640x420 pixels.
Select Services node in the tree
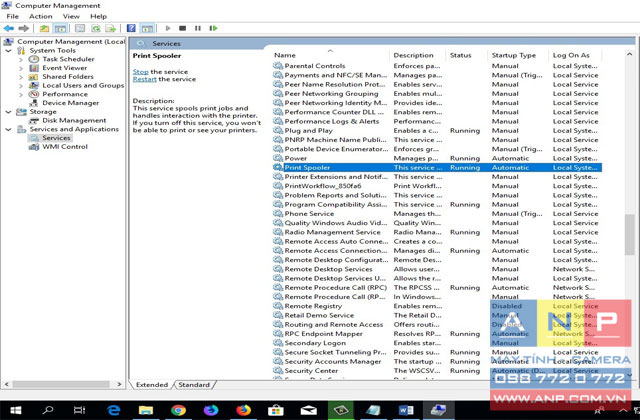point(56,138)
